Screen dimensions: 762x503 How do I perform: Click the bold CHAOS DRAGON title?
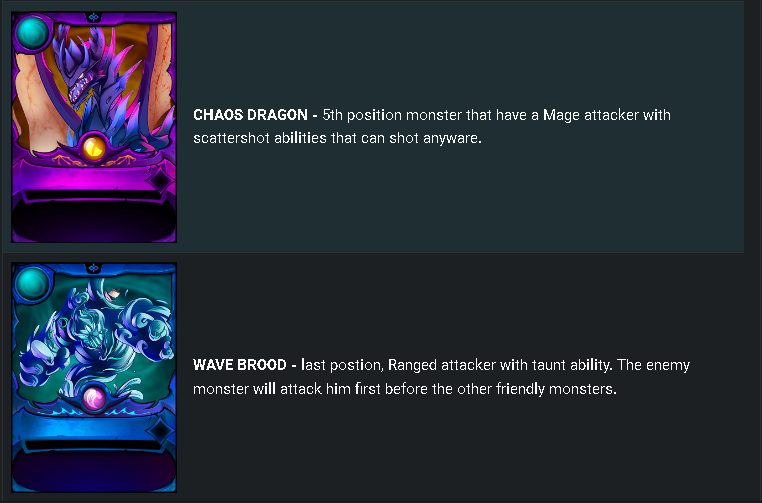pyautogui.click(x=250, y=115)
